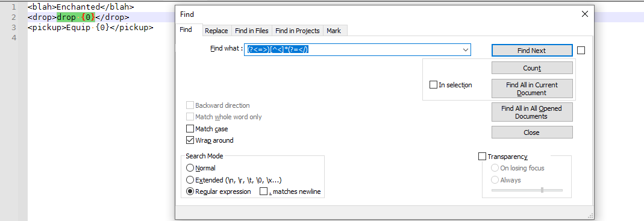Click the Find Next button

click(x=532, y=51)
